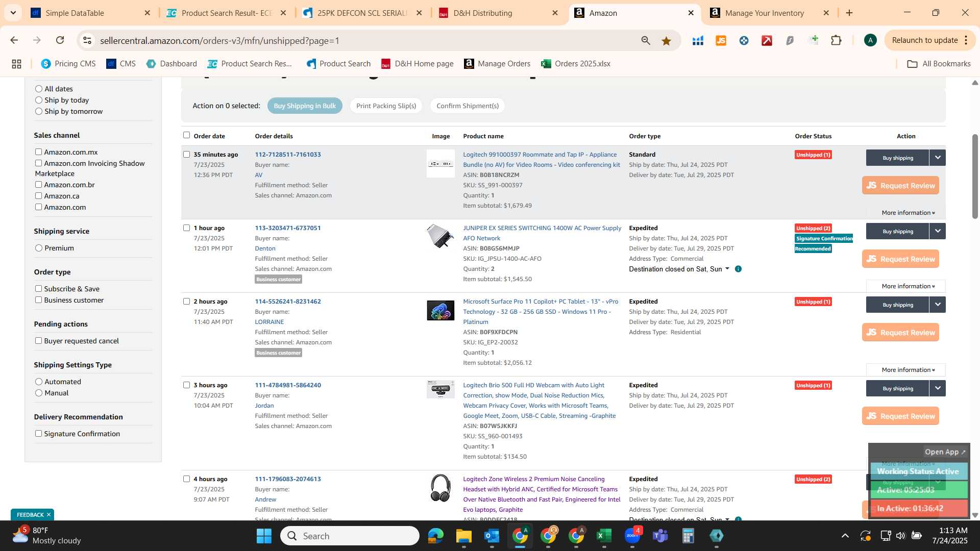Select the Premium shipping service option
This screenshot has height=551, width=980.
pos(38,248)
